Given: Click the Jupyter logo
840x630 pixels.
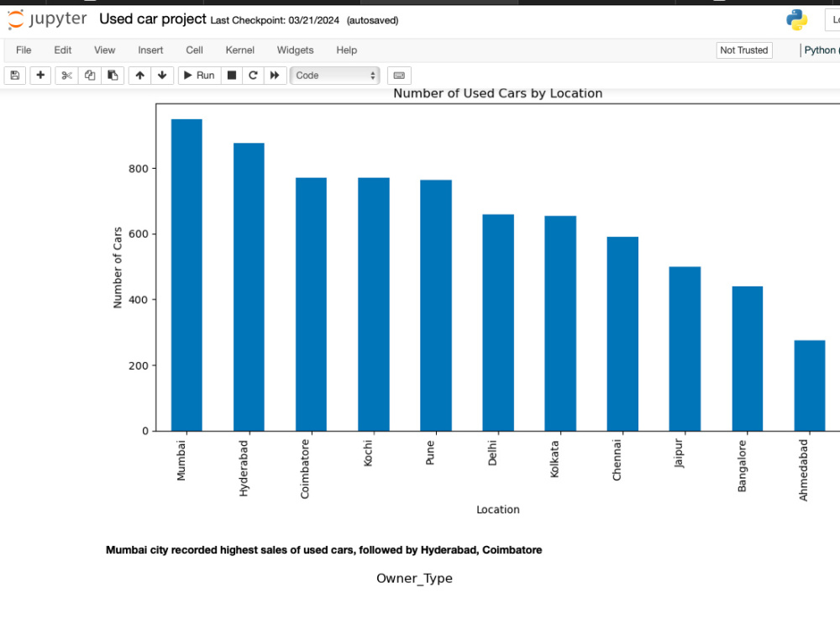Looking at the screenshot, I should click(47, 19).
